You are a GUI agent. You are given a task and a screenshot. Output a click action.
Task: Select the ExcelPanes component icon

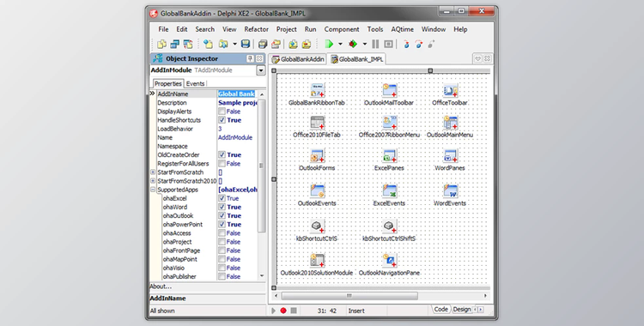(x=389, y=155)
